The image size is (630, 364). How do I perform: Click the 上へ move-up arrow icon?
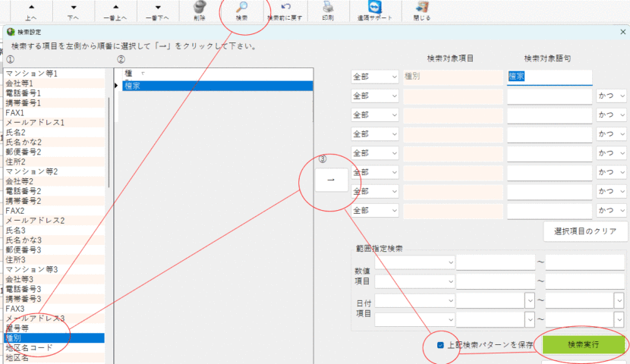point(32,7)
